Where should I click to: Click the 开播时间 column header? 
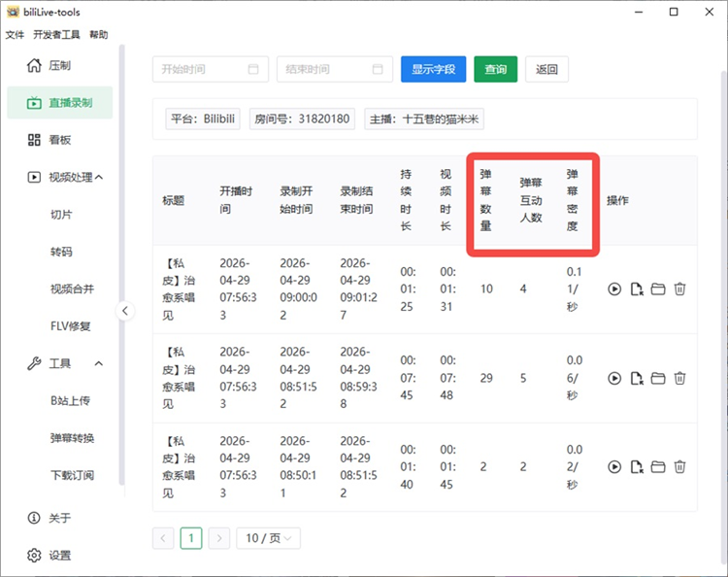pyautogui.click(x=236, y=200)
